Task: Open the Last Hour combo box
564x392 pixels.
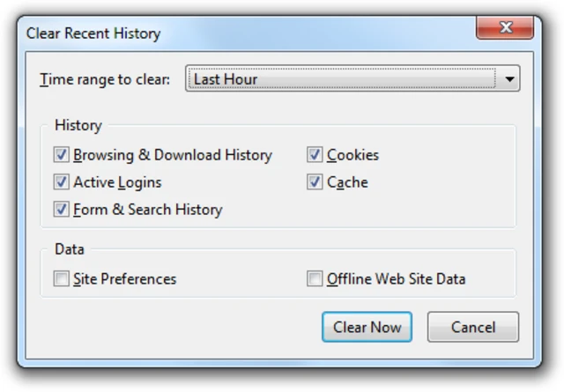Action: tap(344, 79)
